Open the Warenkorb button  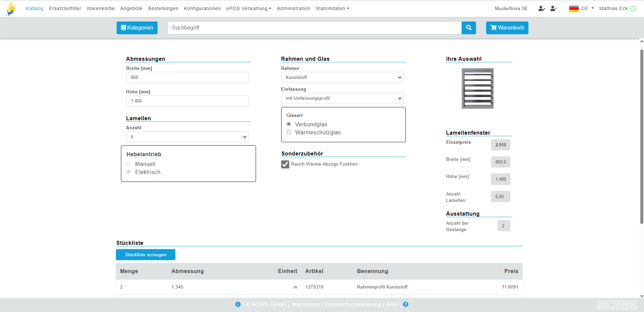coord(507,28)
